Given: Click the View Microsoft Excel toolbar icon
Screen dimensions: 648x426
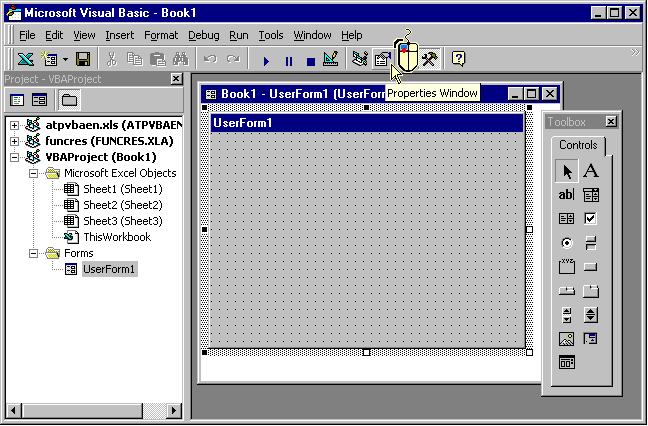Looking at the screenshot, I should (x=26, y=59).
